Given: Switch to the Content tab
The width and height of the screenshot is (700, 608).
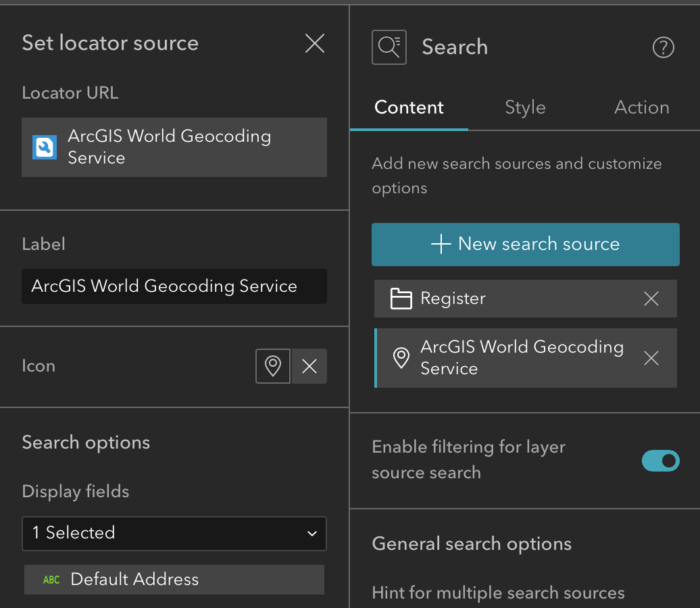Looking at the screenshot, I should click(409, 107).
